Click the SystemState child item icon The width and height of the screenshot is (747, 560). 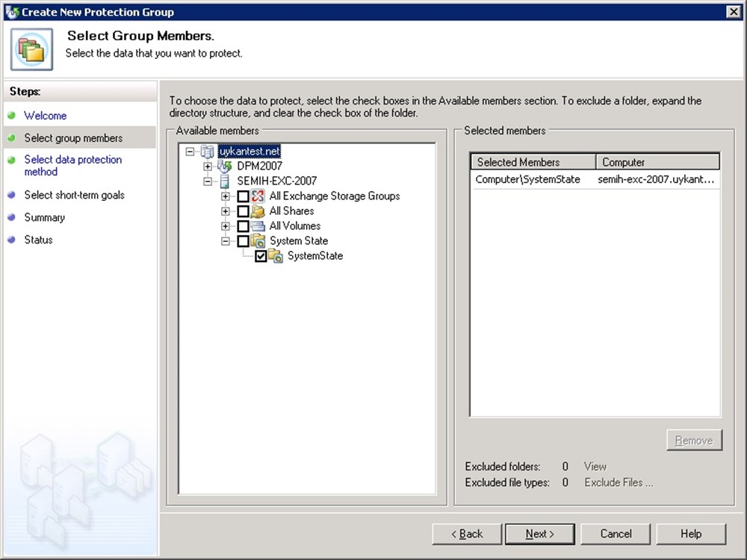pyautogui.click(x=276, y=256)
